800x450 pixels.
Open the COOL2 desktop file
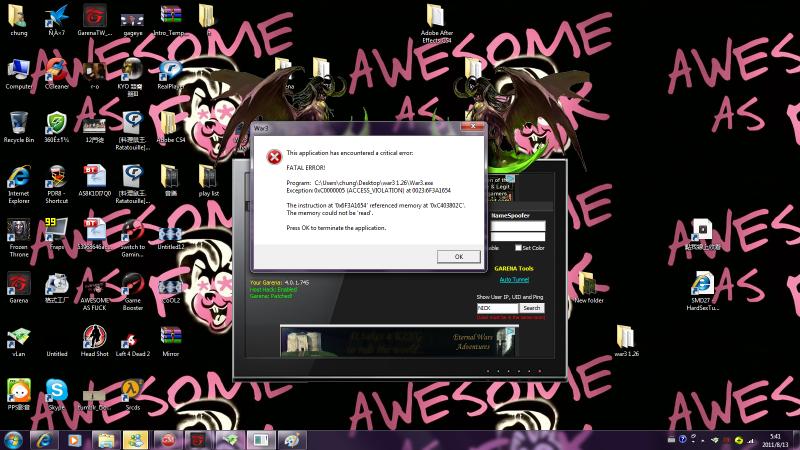(170, 292)
